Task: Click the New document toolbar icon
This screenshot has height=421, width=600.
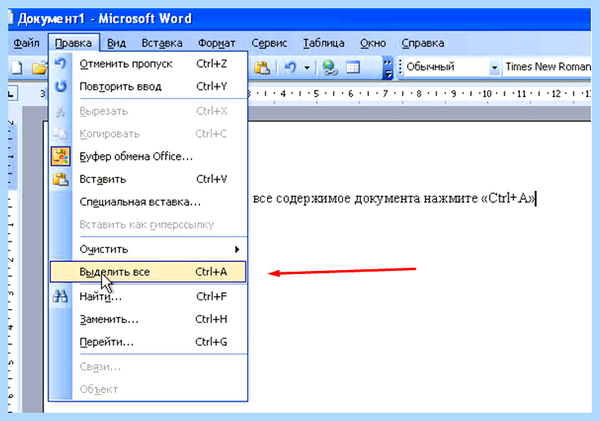Action: (x=17, y=67)
